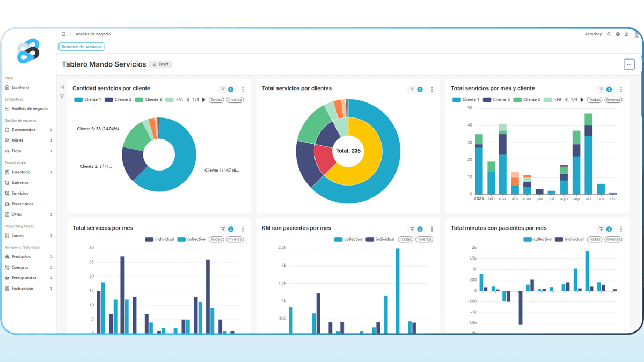
Task: Toggle individual legend in Total servicios por mes
Action: coord(159,239)
